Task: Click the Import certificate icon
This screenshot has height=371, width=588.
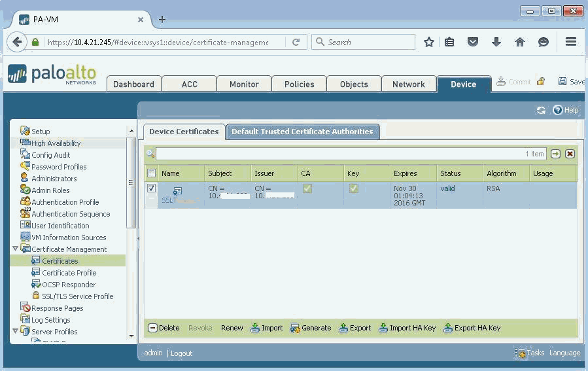Action: coord(255,328)
